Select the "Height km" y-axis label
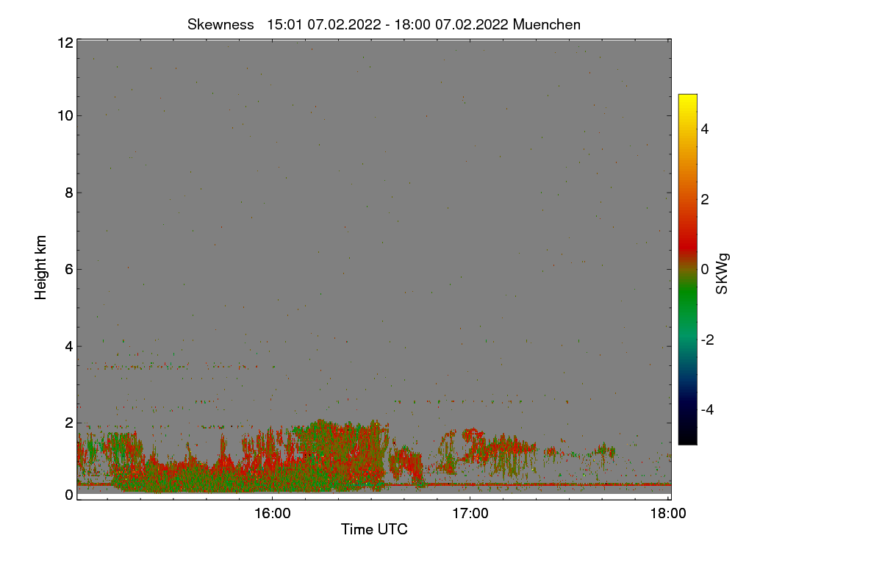This screenshot has height=588, width=882. click(41, 268)
